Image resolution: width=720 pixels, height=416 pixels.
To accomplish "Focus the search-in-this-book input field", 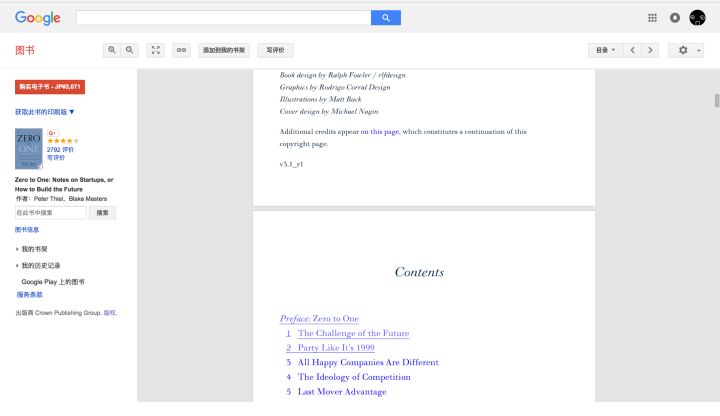I will pos(51,213).
